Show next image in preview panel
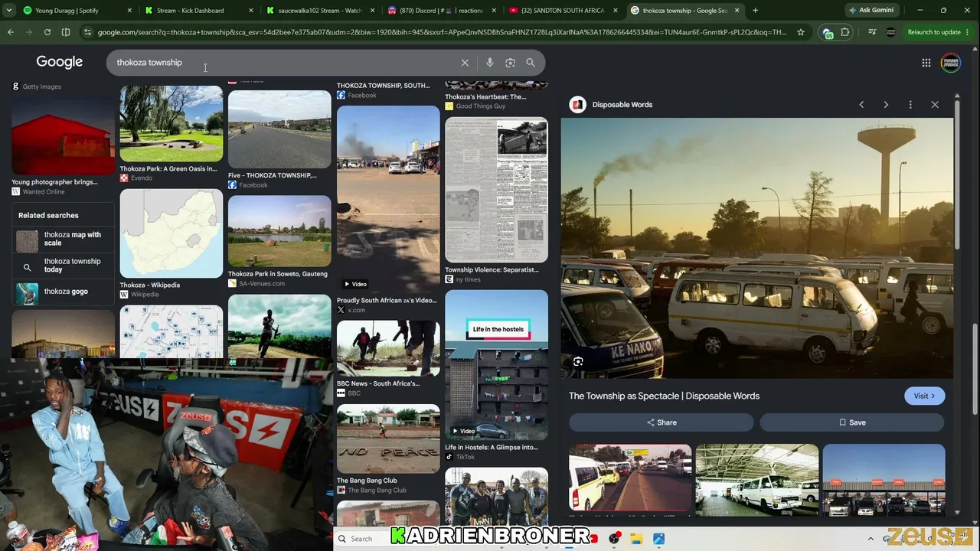The height and width of the screenshot is (551, 980). (x=886, y=105)
